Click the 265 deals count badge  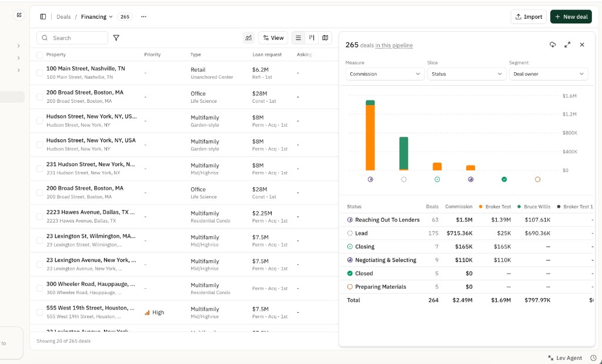[125, 16]
